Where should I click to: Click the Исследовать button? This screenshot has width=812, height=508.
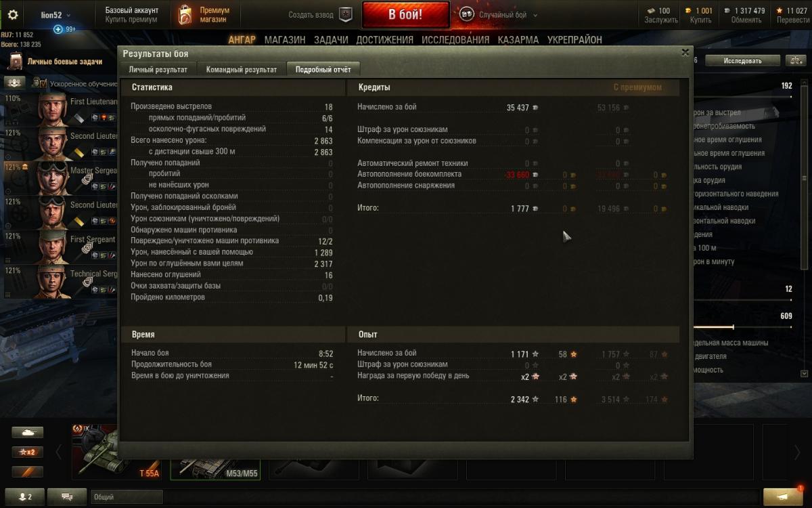pyautogui.click(x=742, y=60)
